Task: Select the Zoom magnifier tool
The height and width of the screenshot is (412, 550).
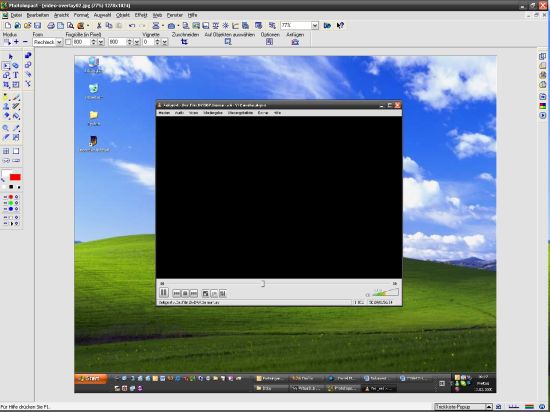Action: pos(6,128)
